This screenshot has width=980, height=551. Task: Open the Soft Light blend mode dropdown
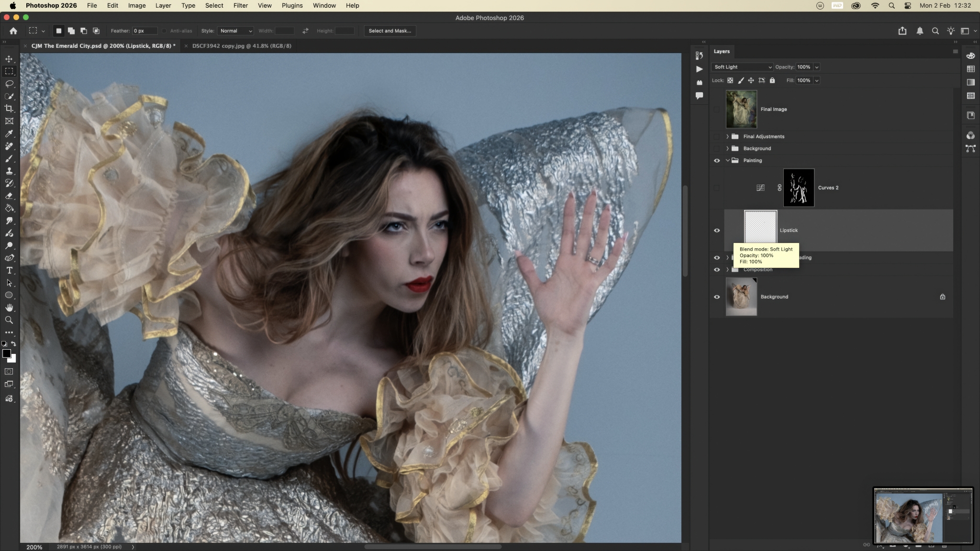(x=742, y=67)
